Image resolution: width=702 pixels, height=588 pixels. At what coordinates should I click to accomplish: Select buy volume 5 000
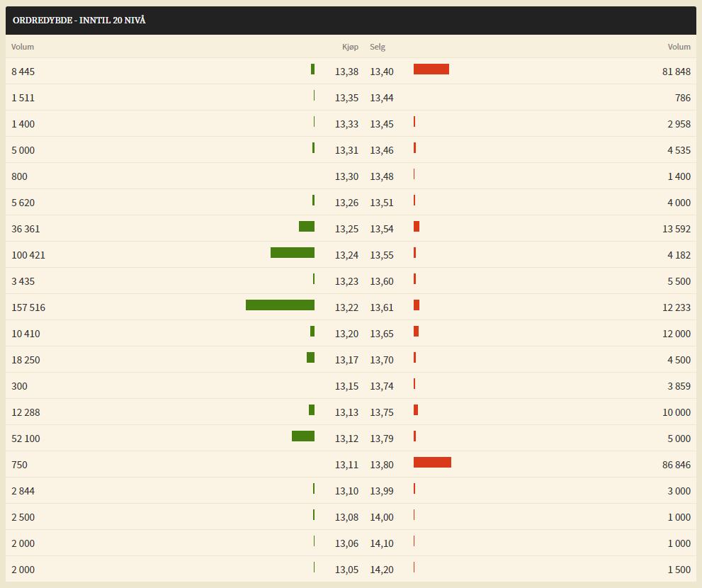[23, 150]
